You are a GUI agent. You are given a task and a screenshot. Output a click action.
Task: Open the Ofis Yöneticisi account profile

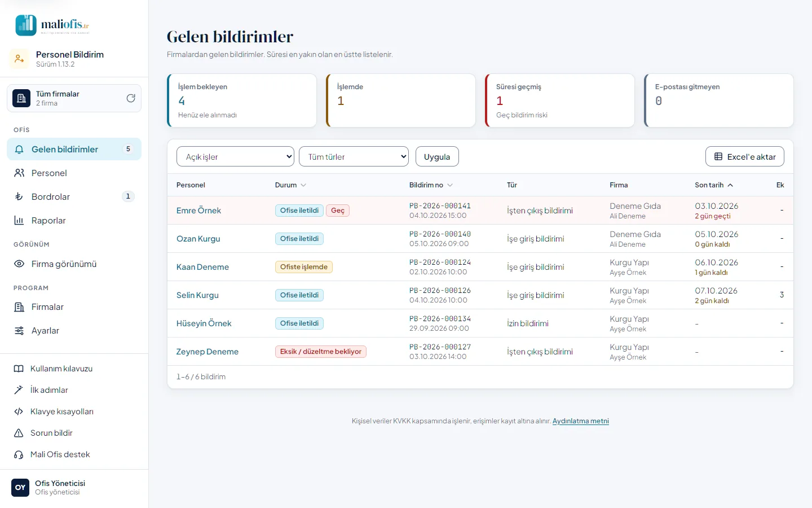[x=74, y=488]
